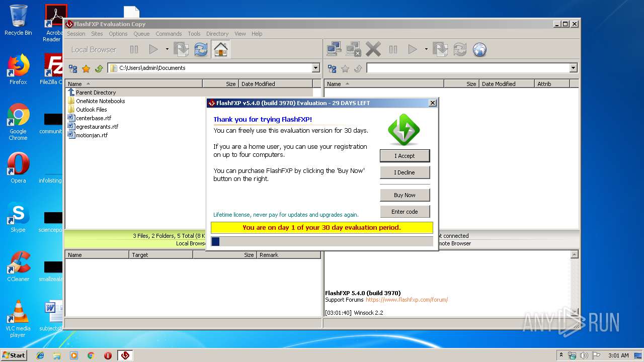Open the Directory menu
The height and width of the screenshot is (362, 644).
coord(217,34)
